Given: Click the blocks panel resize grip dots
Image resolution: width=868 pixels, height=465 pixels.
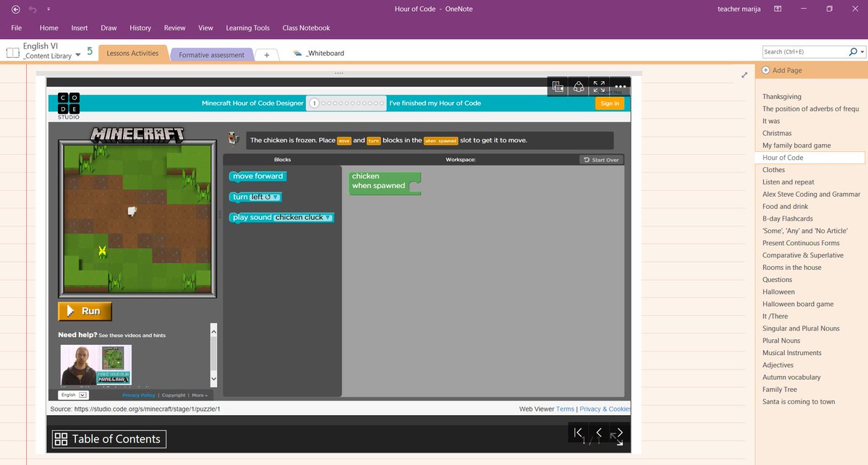Looking at the screenshot, I should tap(220, 214).
